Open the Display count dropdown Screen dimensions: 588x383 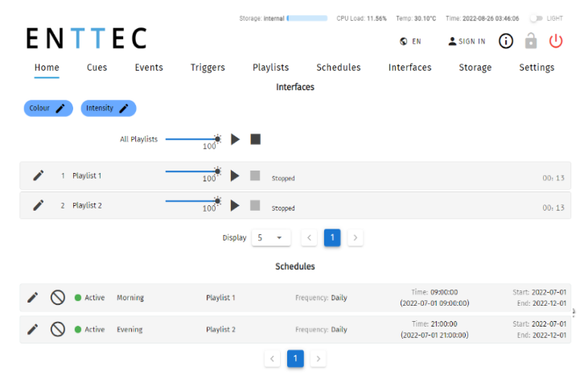[271, 237]
